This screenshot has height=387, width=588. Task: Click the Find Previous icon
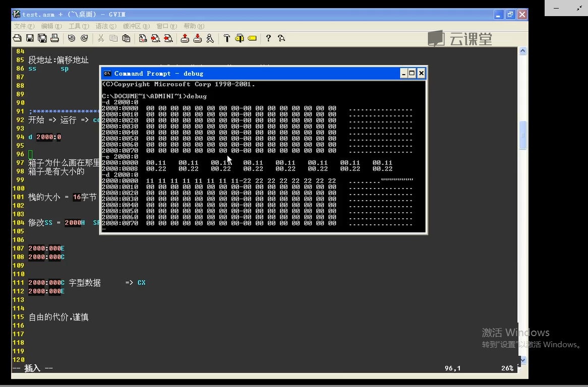(168, 38)
